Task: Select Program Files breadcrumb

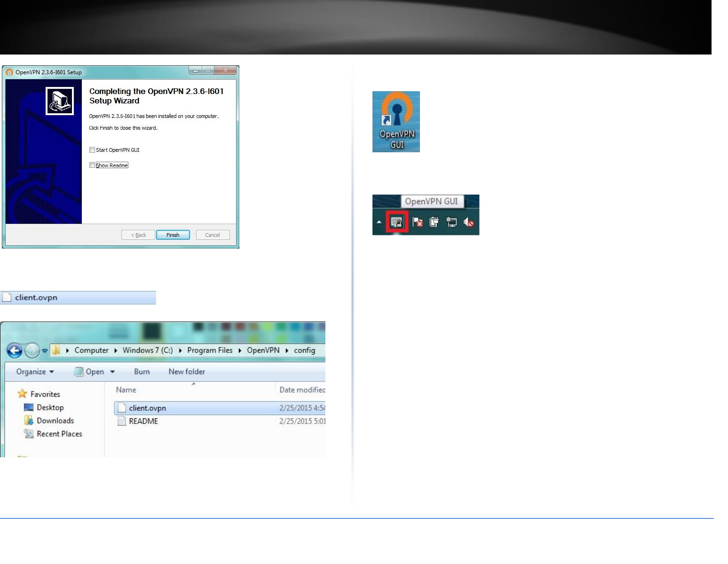Action: [x=210, y=350]
